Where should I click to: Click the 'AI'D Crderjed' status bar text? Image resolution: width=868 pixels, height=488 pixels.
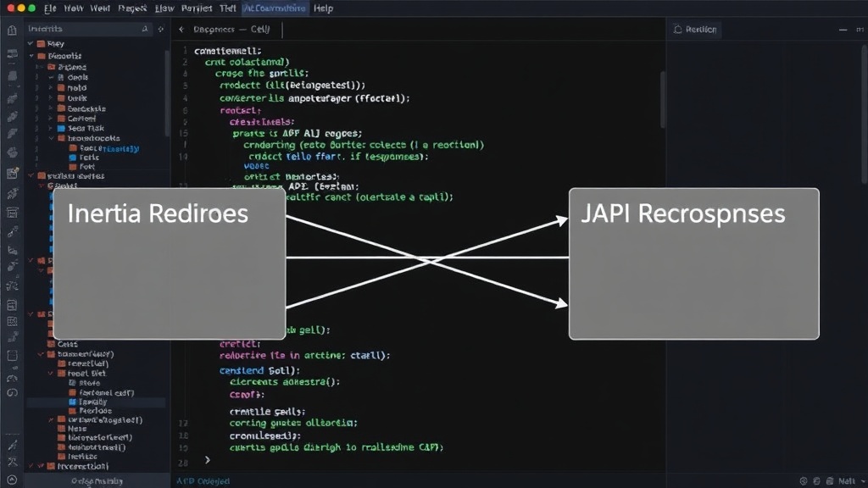point(203,481)
